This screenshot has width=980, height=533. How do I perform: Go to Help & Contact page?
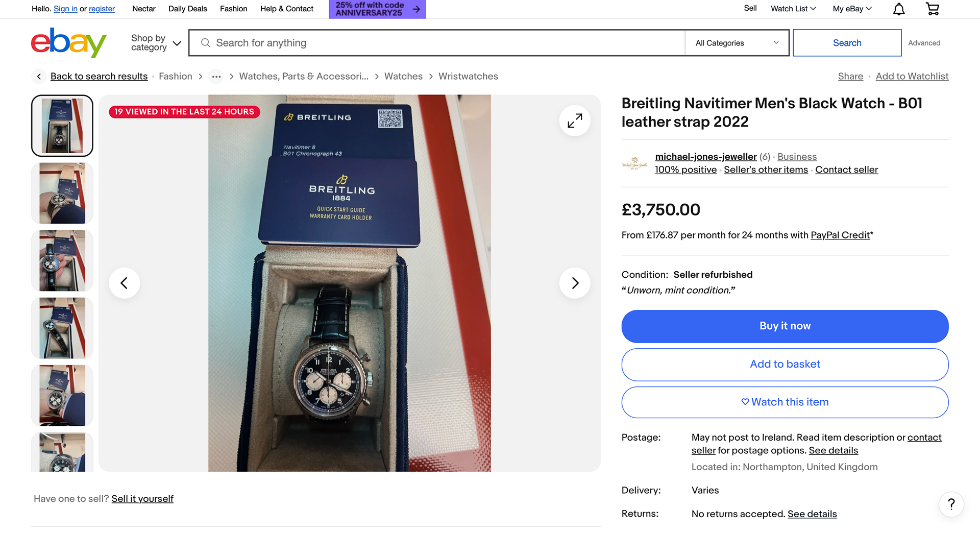[x=286, y=9]
